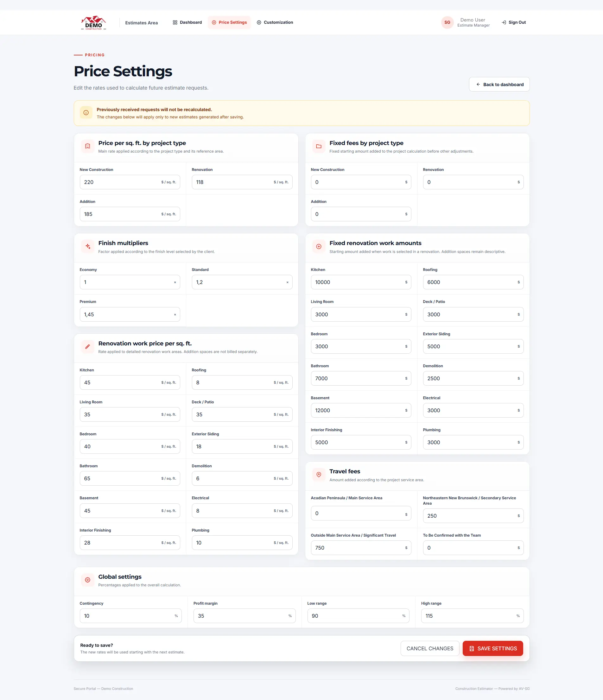603x700 pixels.
Task: Edit Addition fixed fee field
Action: point(361,214)
